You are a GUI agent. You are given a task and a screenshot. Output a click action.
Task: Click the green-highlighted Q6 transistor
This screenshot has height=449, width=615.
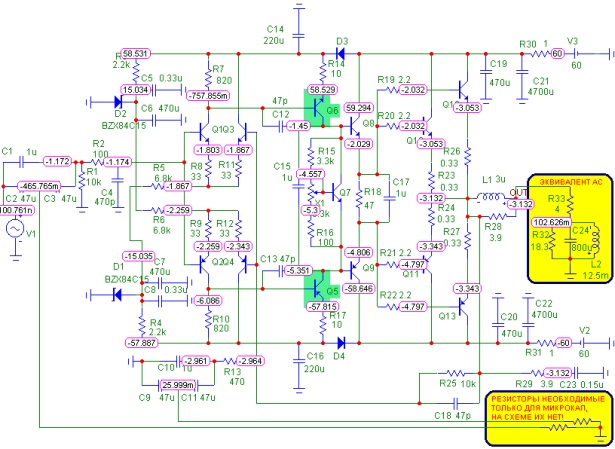(x=317, y=108)
